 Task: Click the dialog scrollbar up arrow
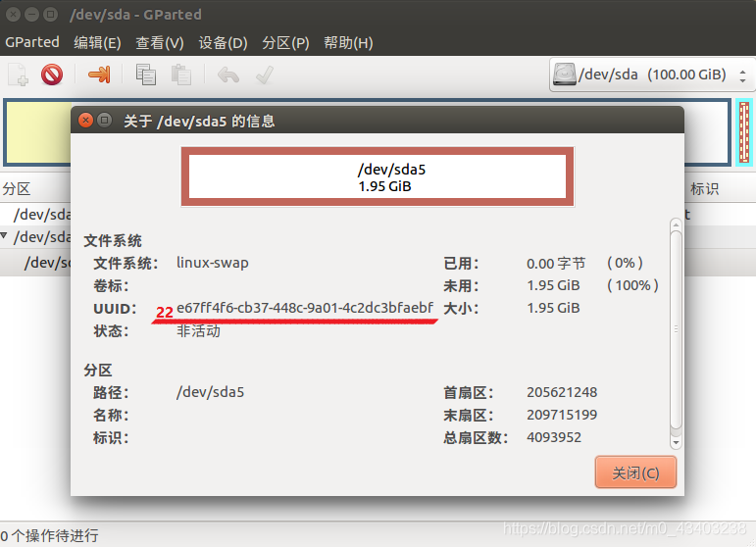pos(676,225)
